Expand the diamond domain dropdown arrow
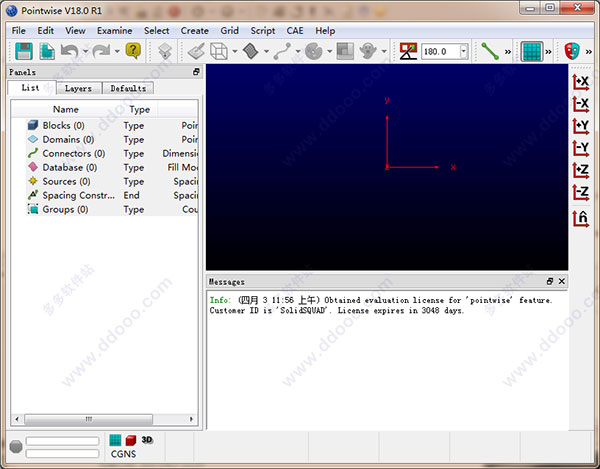 pyautogui.click(x=266, y=51)
